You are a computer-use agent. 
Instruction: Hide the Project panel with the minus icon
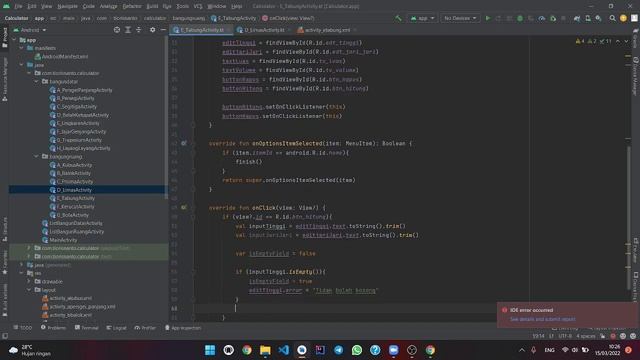[x=163, y=30]
